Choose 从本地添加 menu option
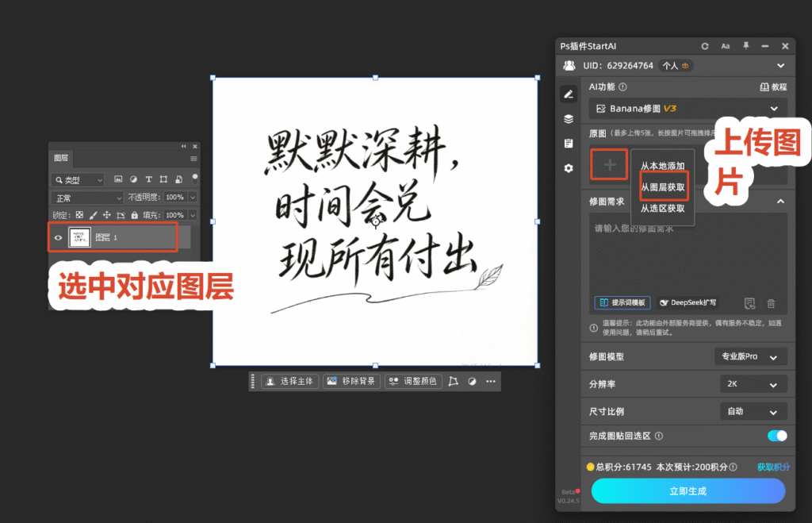 (662, 166)
